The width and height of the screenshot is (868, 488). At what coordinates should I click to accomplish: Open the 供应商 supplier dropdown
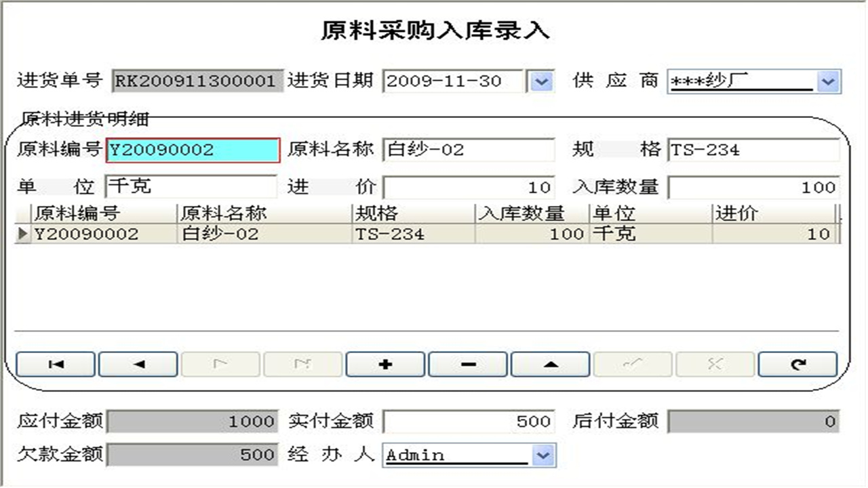coord(828,81)
